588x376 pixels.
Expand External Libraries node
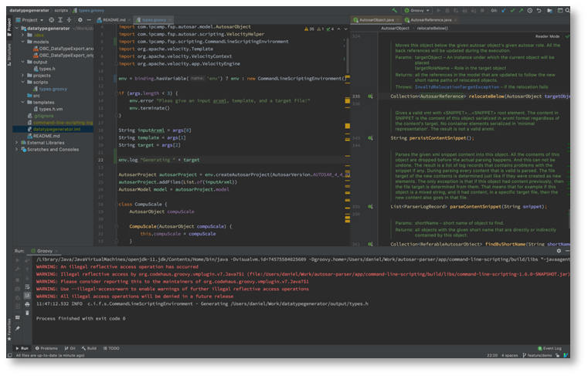17,143
